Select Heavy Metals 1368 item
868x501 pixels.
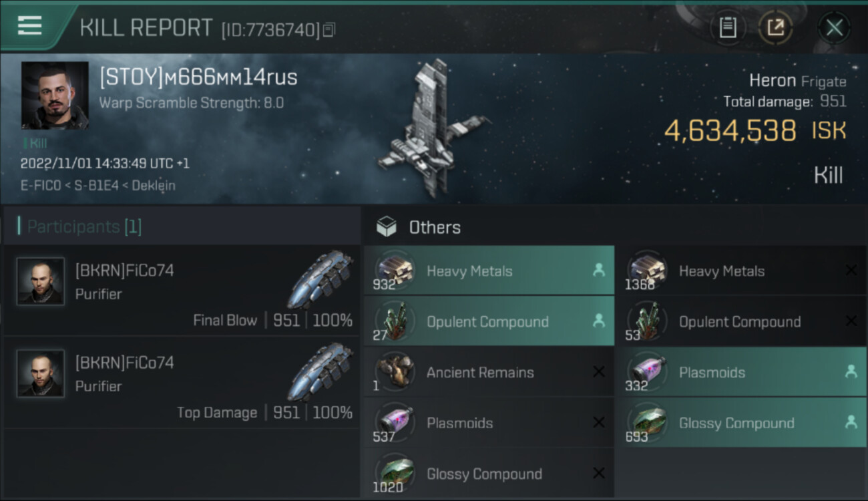pos(741,271)
